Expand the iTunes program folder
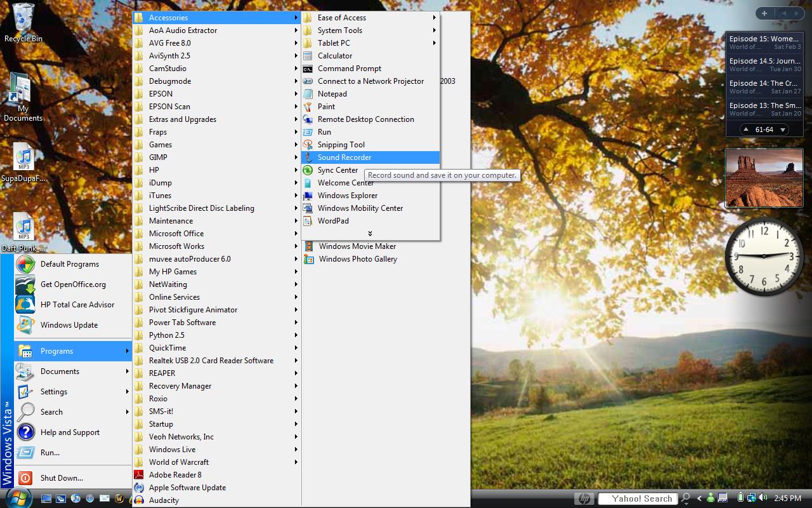This screenshot has width=812, height=508. tap(216, 196)
